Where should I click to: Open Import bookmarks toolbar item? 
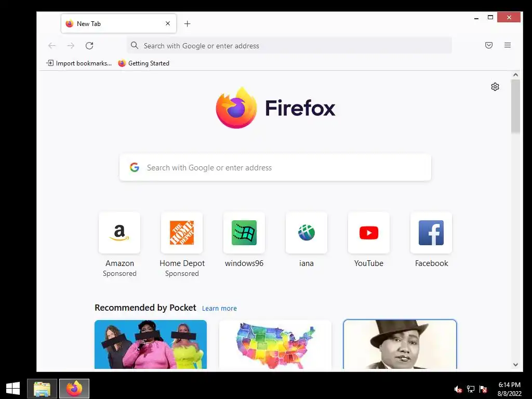point(79,63)
